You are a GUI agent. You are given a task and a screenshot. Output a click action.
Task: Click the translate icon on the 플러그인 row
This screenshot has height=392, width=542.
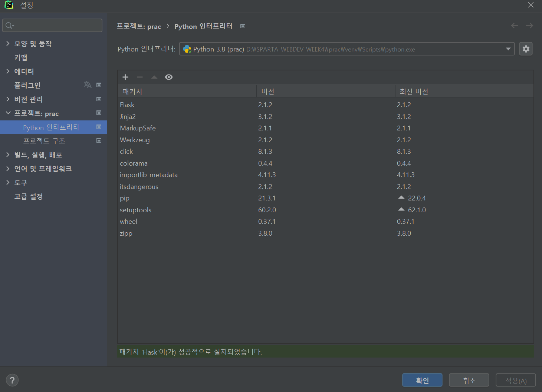(88, 85)
